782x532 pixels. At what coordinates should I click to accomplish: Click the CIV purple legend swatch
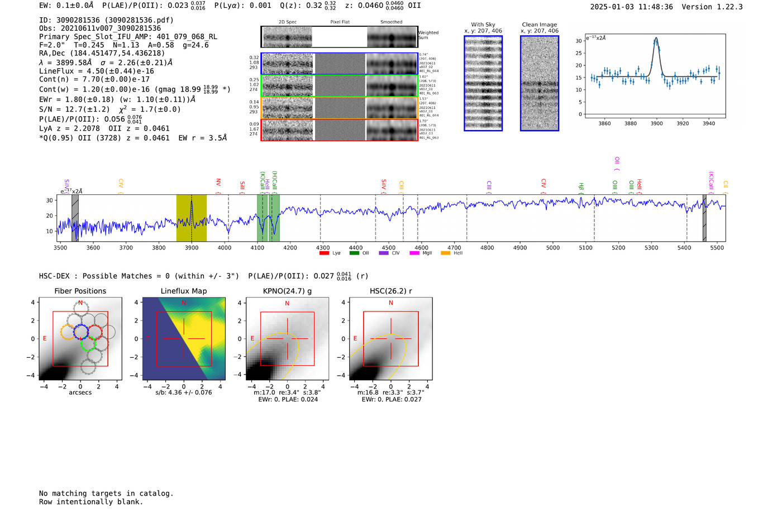[x=384, y=253]
